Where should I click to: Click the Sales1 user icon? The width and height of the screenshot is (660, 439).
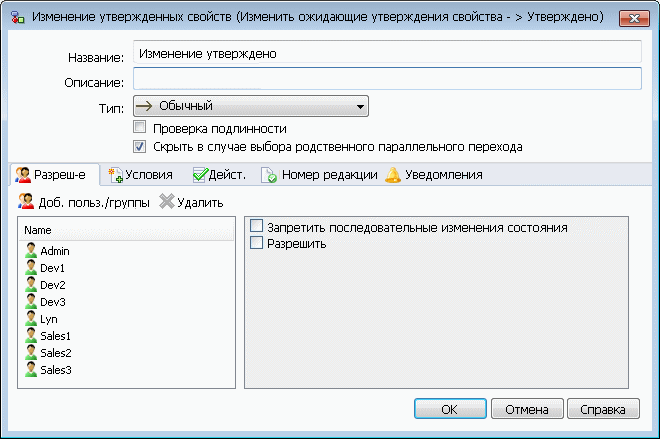(31, 335)
